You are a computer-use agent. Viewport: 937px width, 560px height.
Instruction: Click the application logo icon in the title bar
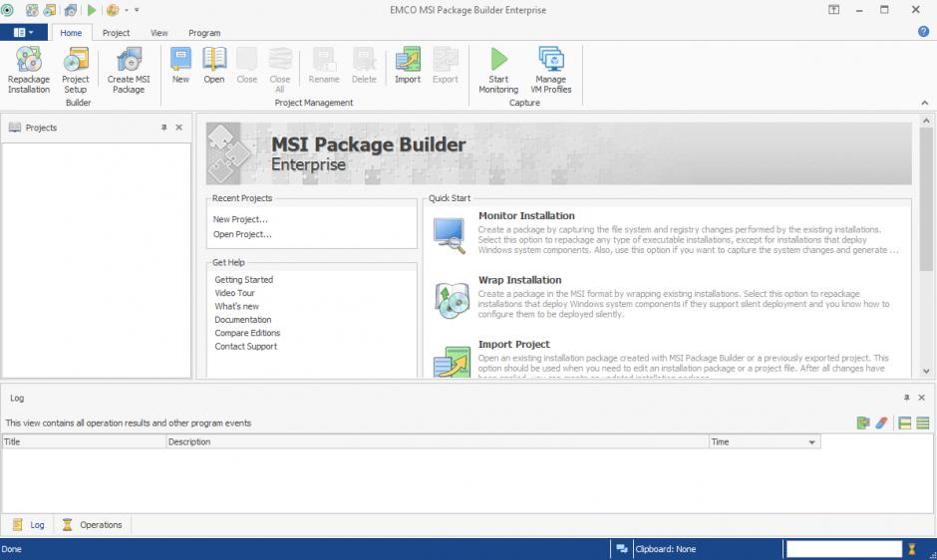click(x=7, y=10)
